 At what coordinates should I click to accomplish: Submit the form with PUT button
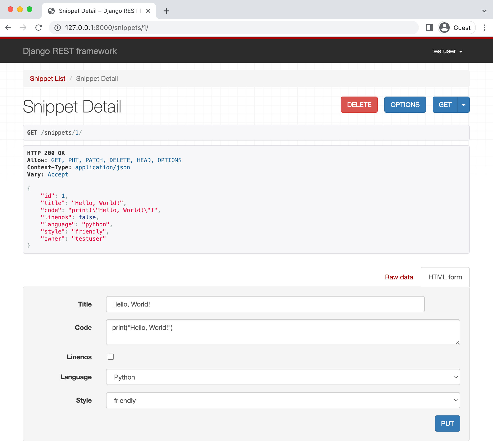[x=447, y=423]
